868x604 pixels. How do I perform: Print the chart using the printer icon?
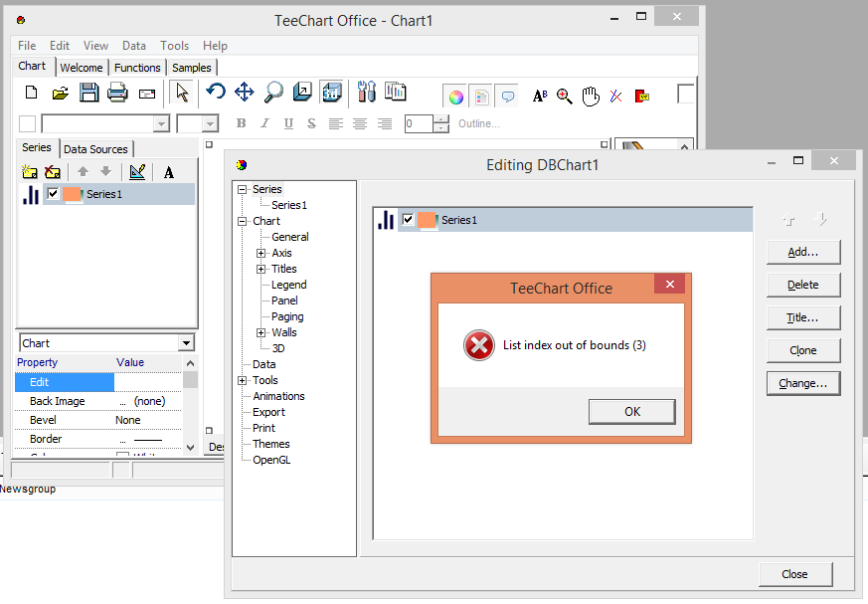[117, 93]
